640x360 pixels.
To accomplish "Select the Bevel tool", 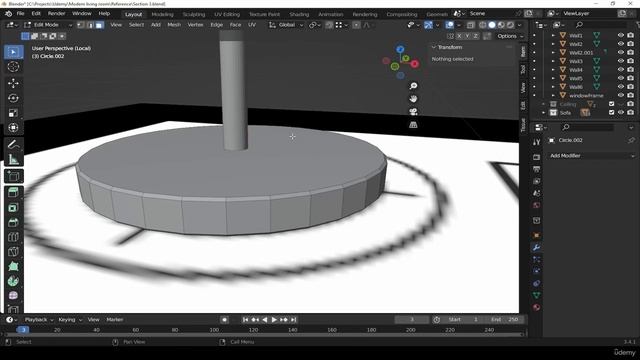I will coord(13,222).
